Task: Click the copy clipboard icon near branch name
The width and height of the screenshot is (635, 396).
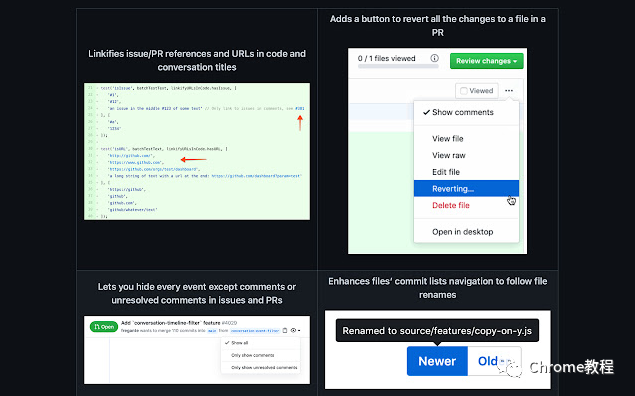Action: pos(285,330)
